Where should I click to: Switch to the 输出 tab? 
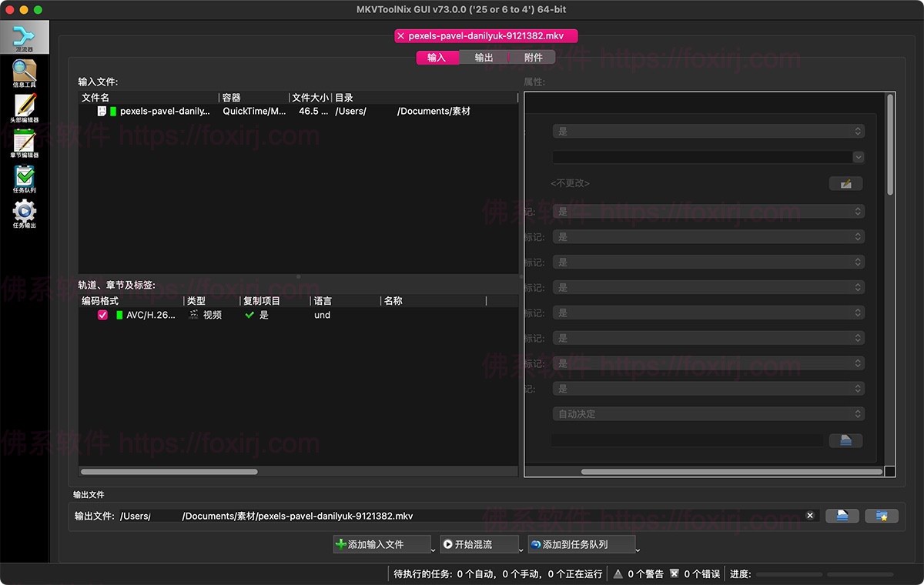pos(483,57)
